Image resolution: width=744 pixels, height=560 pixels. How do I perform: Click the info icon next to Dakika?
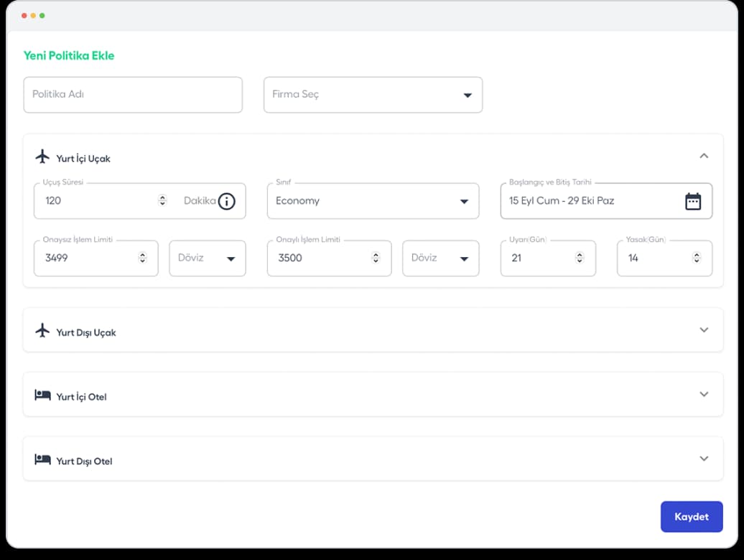click(226, 201)
